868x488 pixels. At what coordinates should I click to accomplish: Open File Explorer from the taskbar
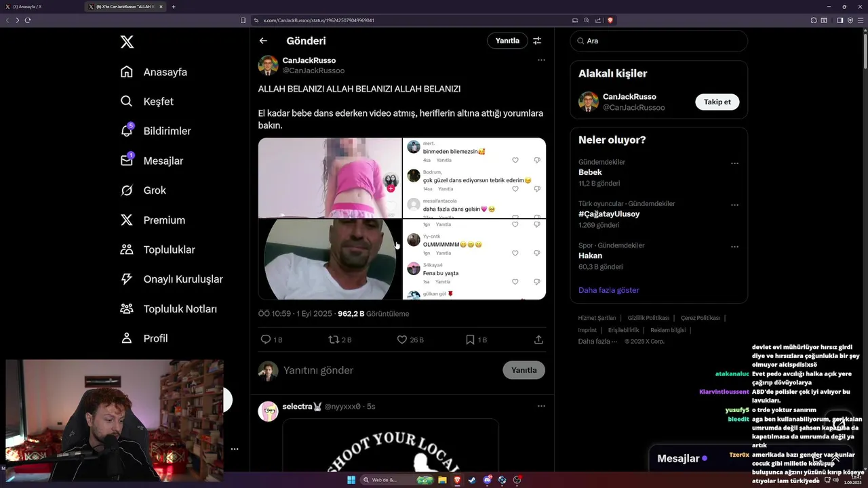[x=442, y=480]
